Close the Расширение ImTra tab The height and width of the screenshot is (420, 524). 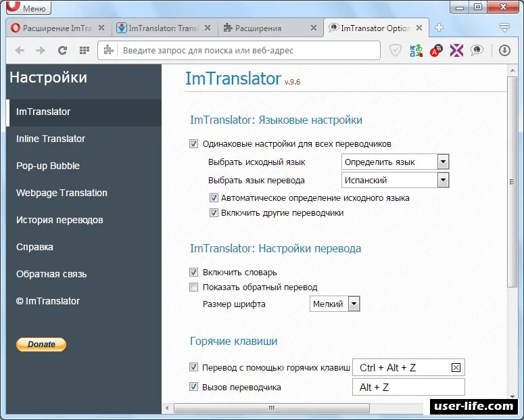coord(101,28)
